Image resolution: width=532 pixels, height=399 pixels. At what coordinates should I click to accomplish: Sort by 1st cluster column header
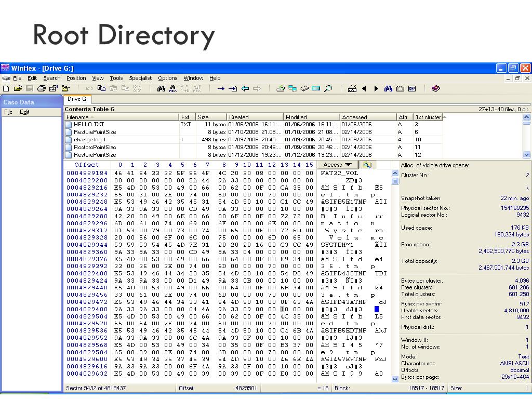click(428, 117)
